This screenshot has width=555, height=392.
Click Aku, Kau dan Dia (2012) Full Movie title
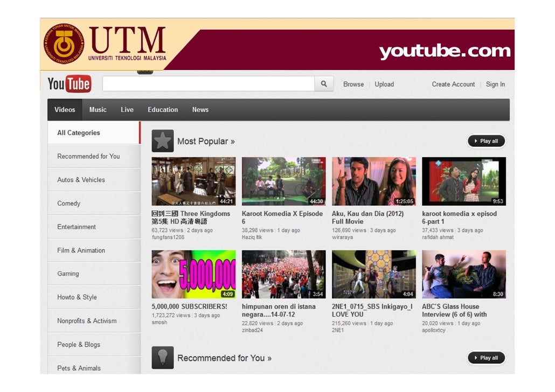click(x=368, y=218)
